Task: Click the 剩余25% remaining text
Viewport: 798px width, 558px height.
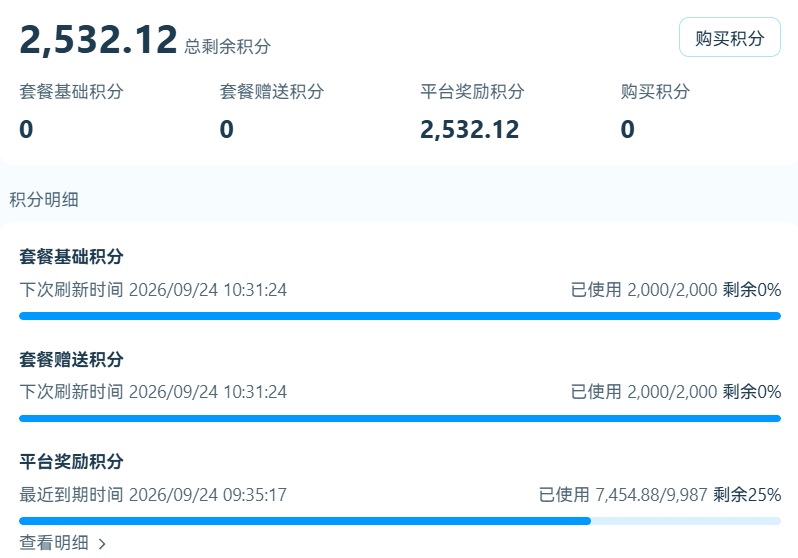Action: tap(747, 494)
